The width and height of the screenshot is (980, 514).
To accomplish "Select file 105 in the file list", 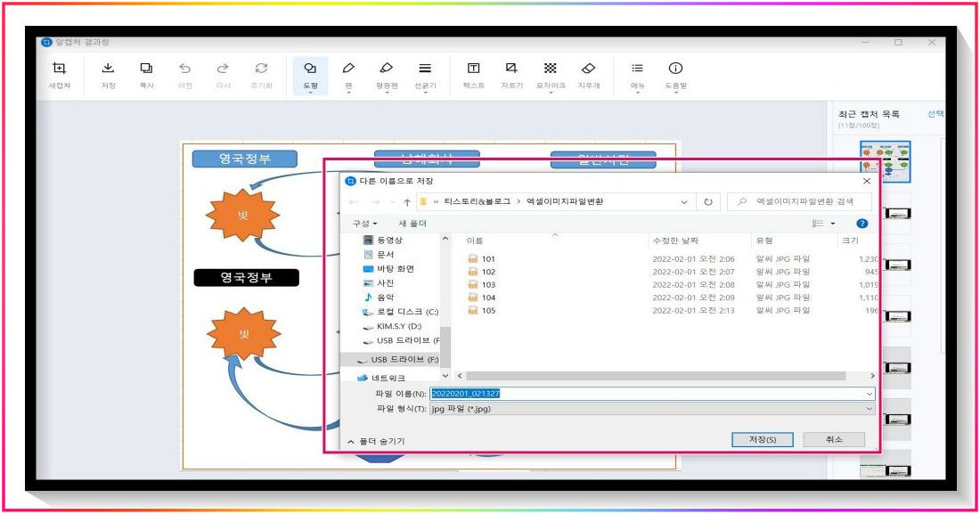I will pyautogui.click(x=481, y=311).
